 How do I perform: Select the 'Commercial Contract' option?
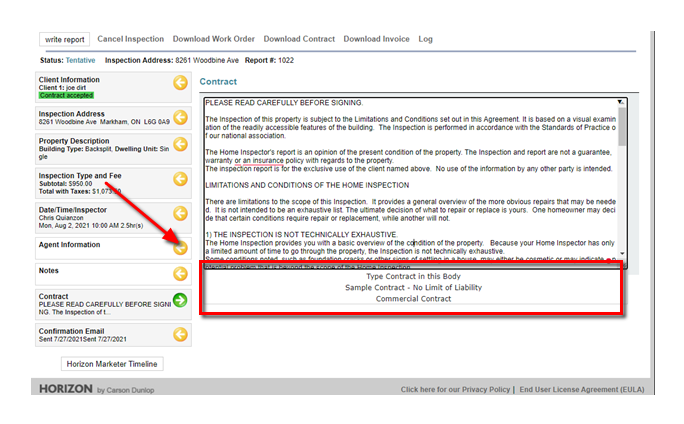(412, 299)
